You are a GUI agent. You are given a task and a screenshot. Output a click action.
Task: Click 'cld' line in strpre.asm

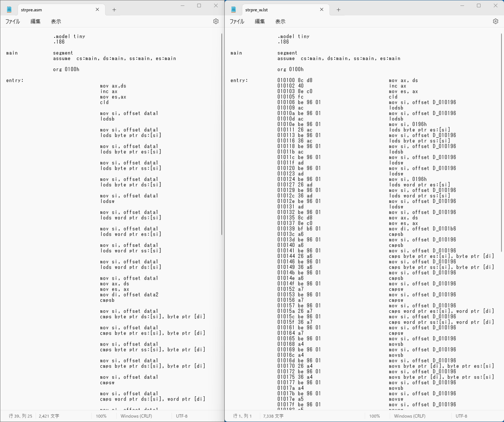104,102
